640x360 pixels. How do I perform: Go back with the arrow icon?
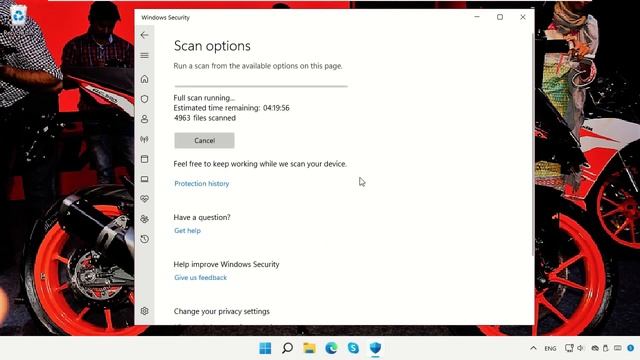(144, 35)
